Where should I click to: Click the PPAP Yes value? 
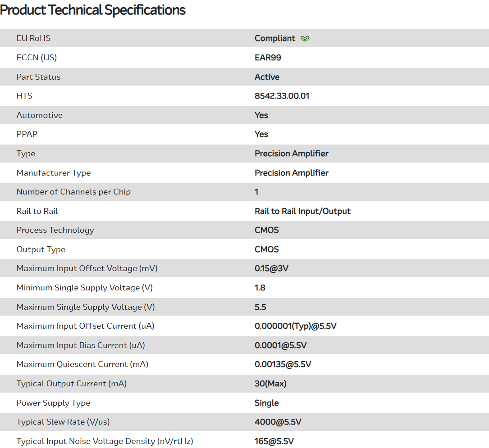click(261, 134)
